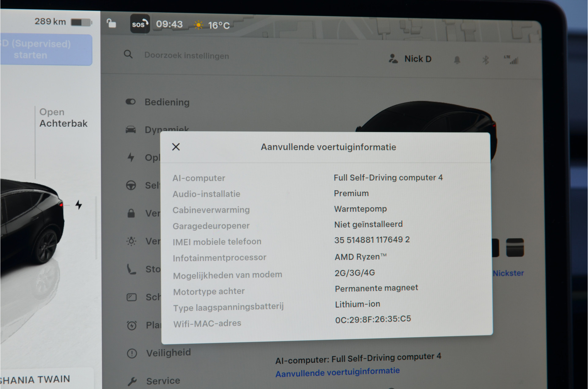Tap the 09:43 clock in status bar
The height and width of the screenshot is (389, 588).
[x=169, y=24]
